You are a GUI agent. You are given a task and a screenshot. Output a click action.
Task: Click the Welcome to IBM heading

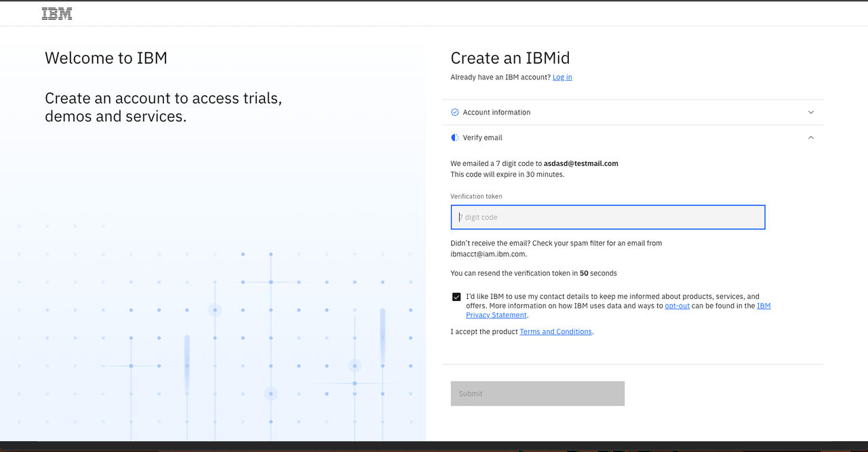pos(106,58)
